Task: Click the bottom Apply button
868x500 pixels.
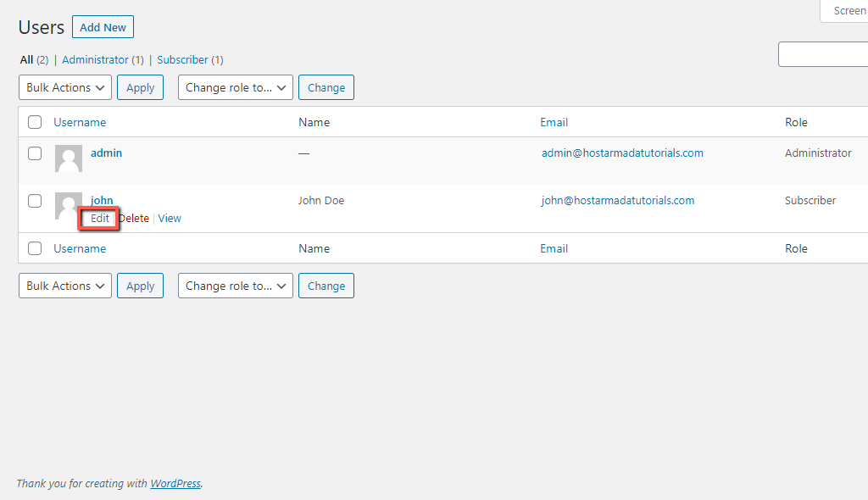Action: click(x=140, y=286)
